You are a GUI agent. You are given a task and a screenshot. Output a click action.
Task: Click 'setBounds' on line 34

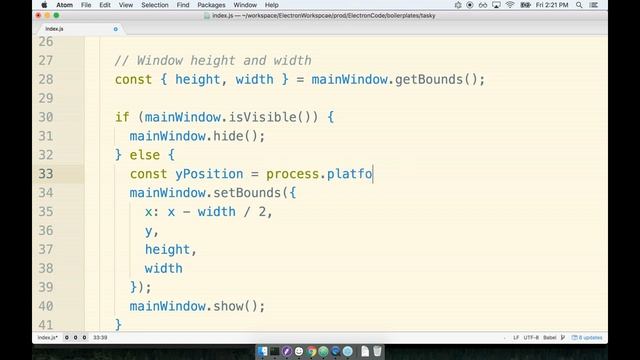point(247,193)
